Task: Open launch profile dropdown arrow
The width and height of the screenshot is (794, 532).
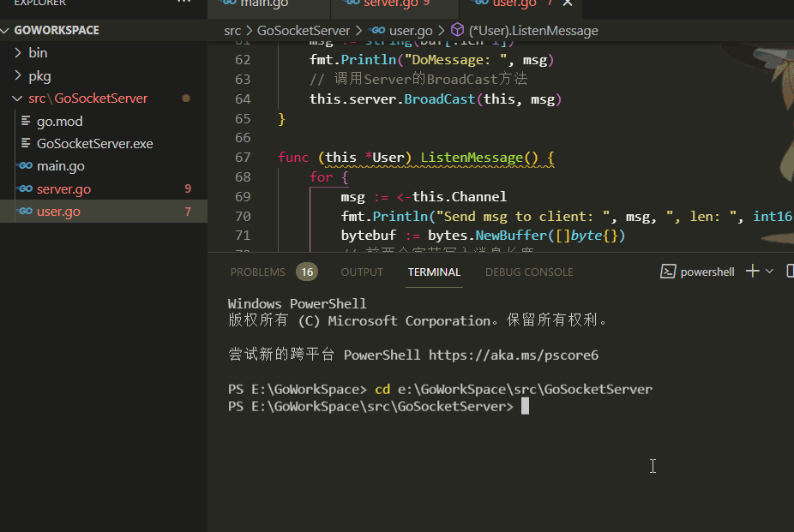Action: [x=769, y=272]
